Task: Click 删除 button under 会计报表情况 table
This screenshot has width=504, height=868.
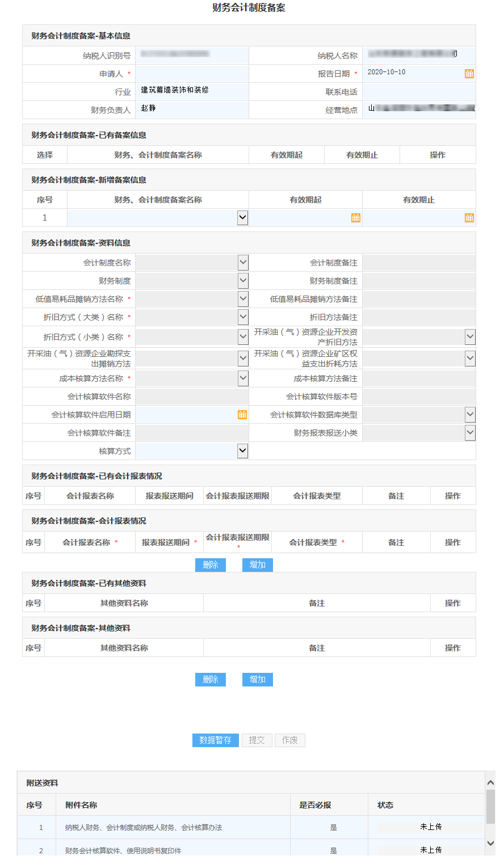Action: 211,565
